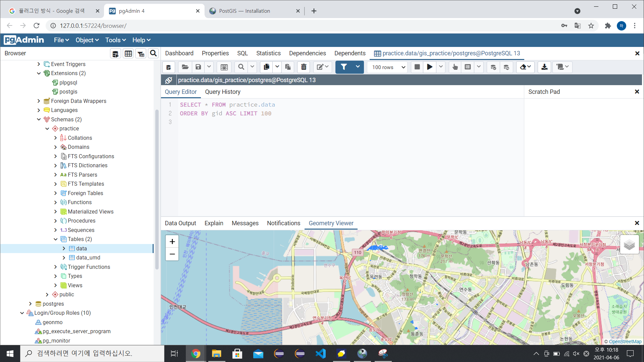Click the filter funnel button
The height and width of the screenshot is (362, 644).
click(x=344, y=67)
